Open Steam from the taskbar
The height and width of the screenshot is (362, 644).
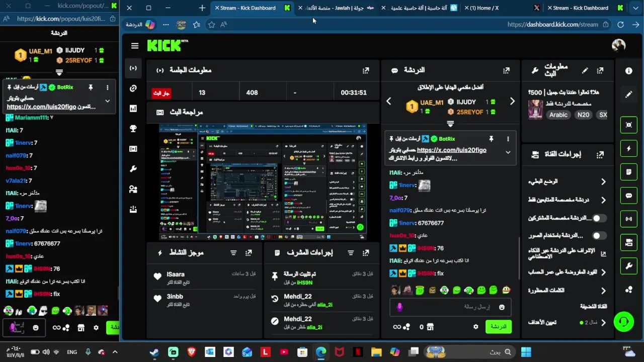[154, 352]
